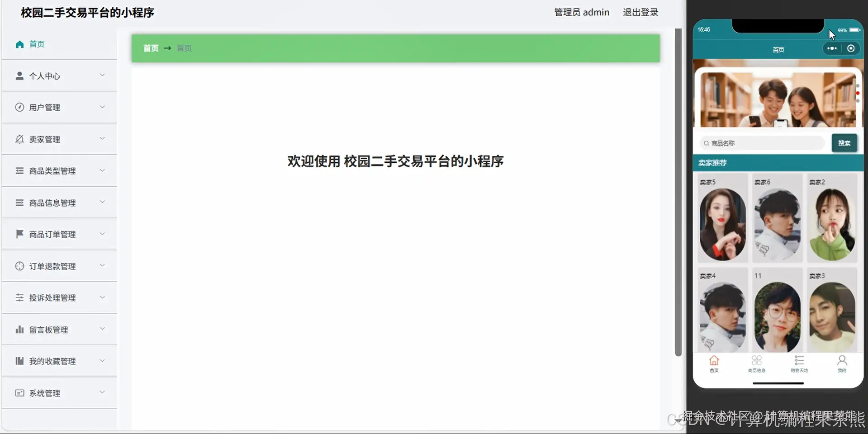Click the 留言板管理 chart icon

click(x=19, y=329)
